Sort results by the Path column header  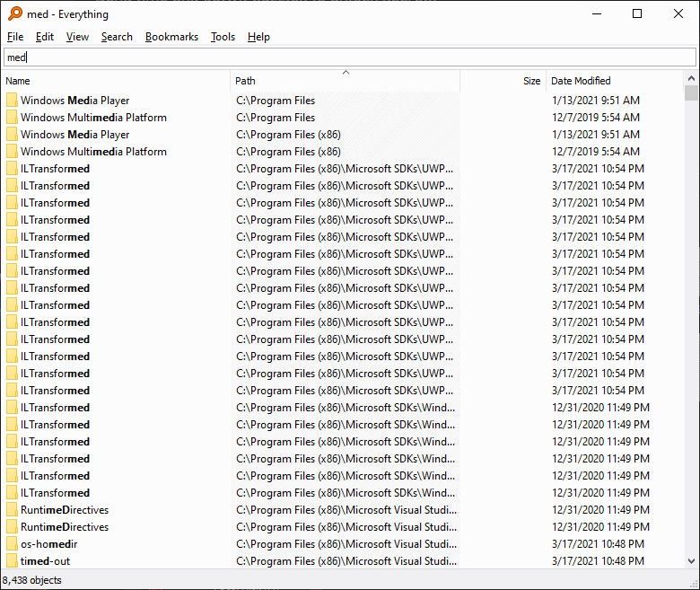346,81
